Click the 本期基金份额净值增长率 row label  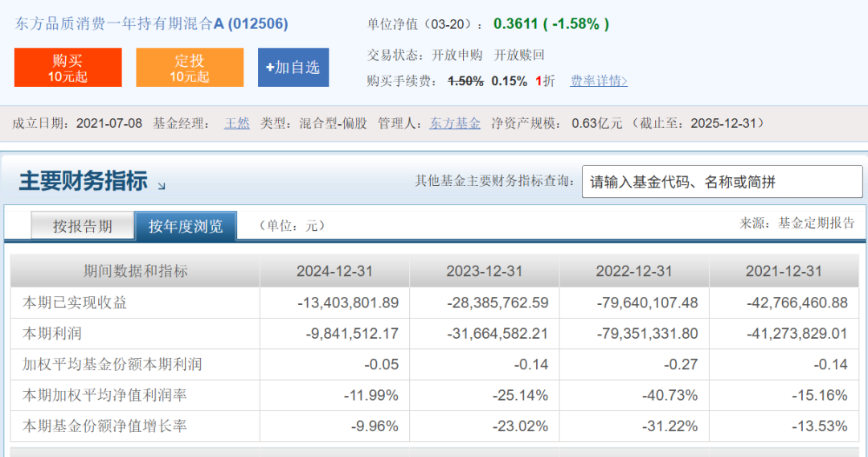pos(104,426)
